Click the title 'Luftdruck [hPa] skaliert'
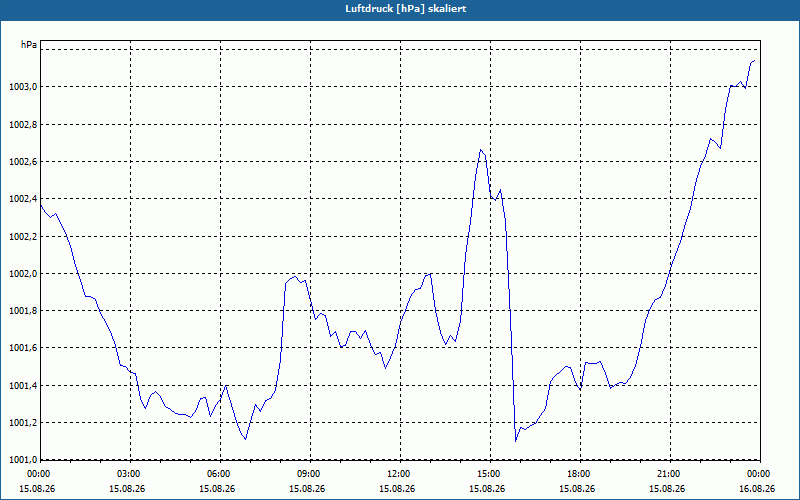Viewport: 800px width, 500px height. point(406,9)
